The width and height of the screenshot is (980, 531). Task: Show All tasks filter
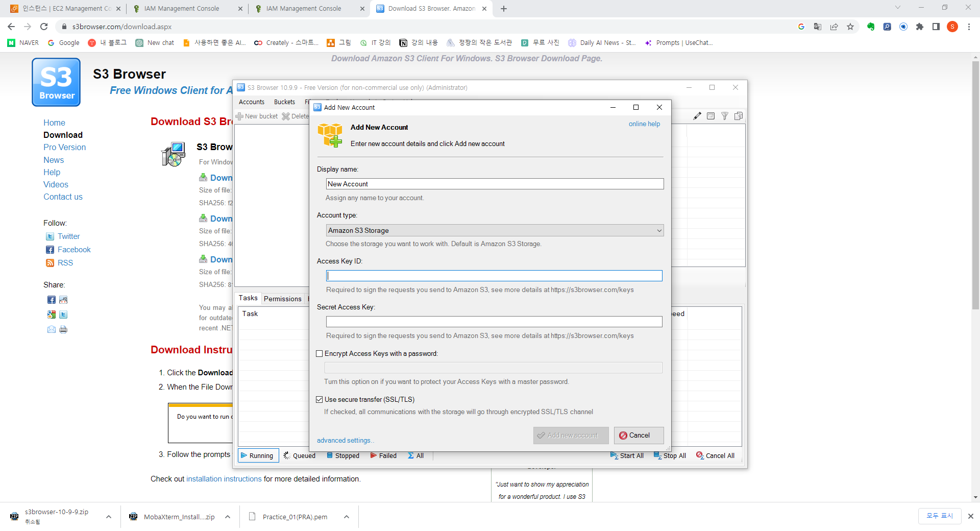point(416,455)
